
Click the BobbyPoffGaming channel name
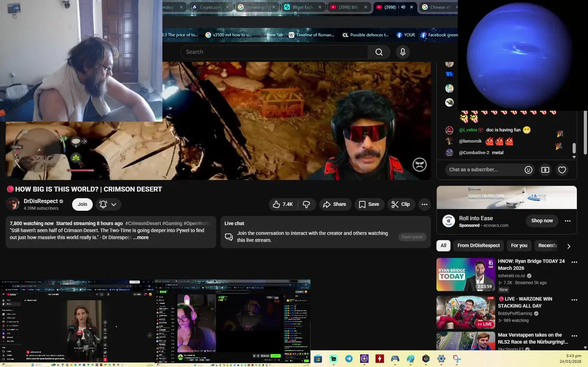pyautogui.click(x=515, y=313)
